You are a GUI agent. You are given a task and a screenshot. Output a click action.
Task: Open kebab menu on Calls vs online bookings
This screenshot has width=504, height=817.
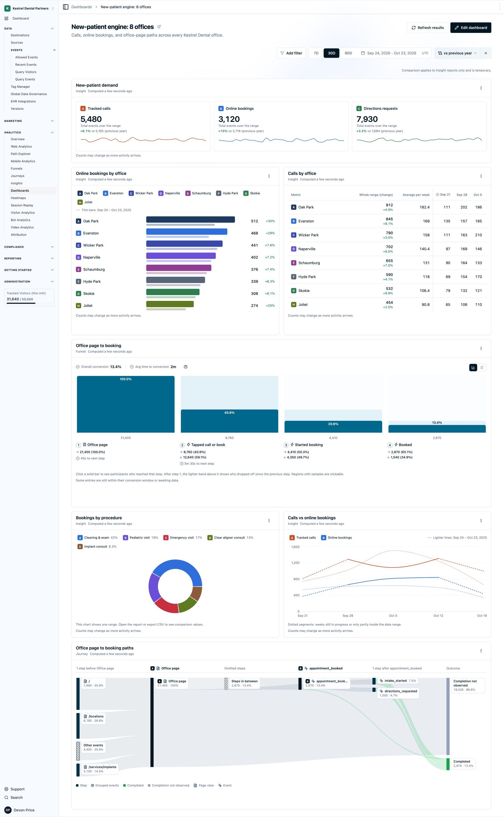tap(481, 521)
